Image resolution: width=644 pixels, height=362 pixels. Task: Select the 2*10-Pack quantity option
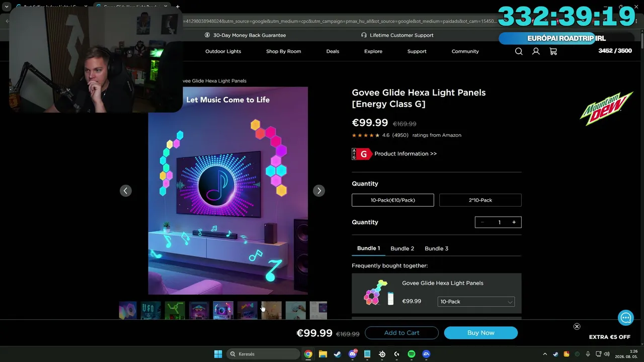pyautogui.click(x=480, y=200)
